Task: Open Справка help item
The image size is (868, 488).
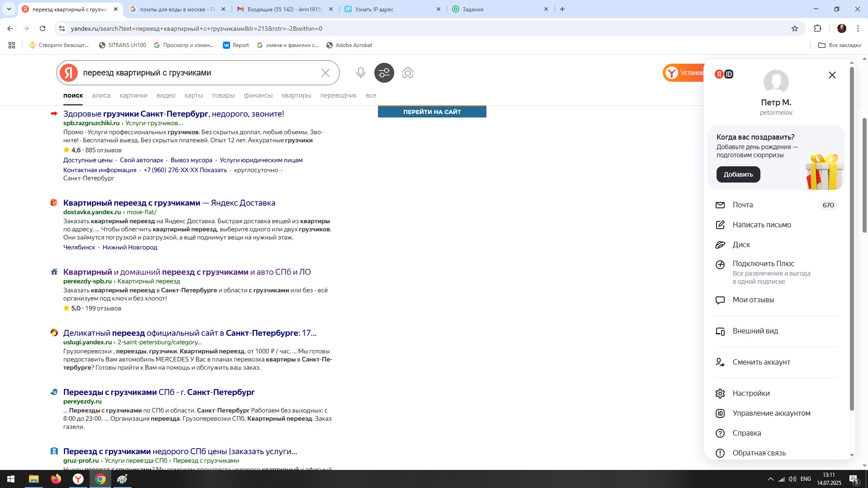Action: (776, 433)
